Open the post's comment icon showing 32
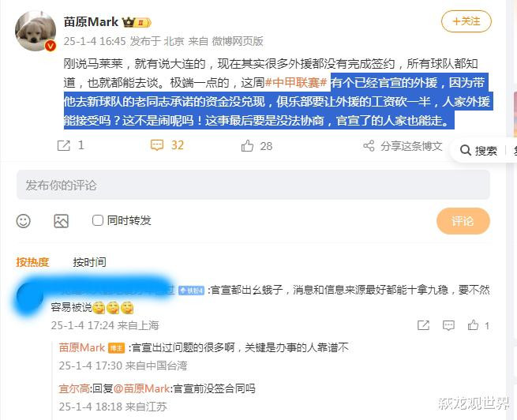The image size is (517, 420). [x=157, y=145]
